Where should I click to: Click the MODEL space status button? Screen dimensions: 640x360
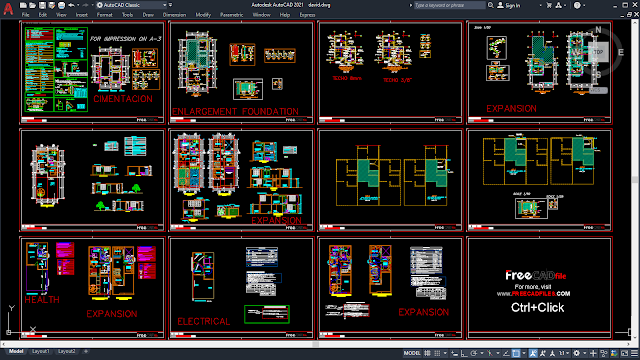(x=412, y=353)
